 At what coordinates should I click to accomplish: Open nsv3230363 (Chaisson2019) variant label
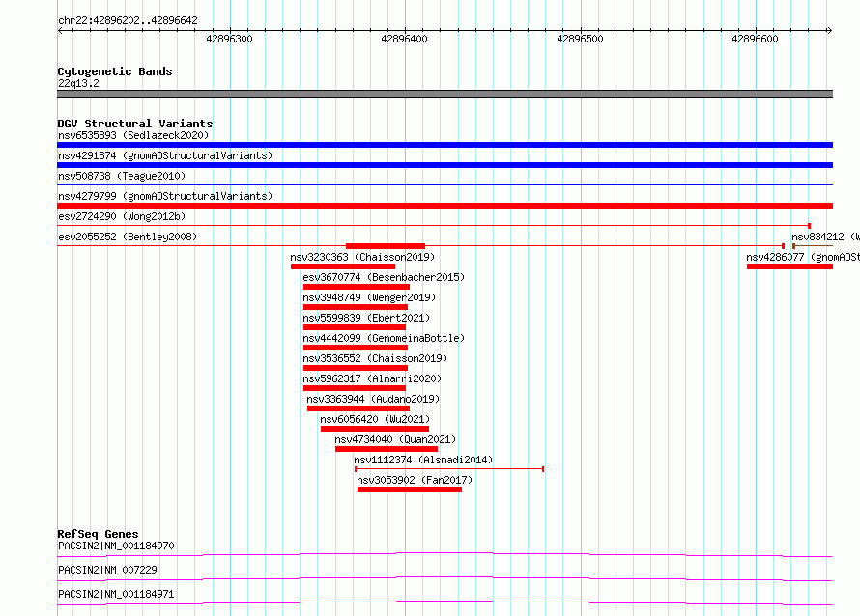pos(362,257)
